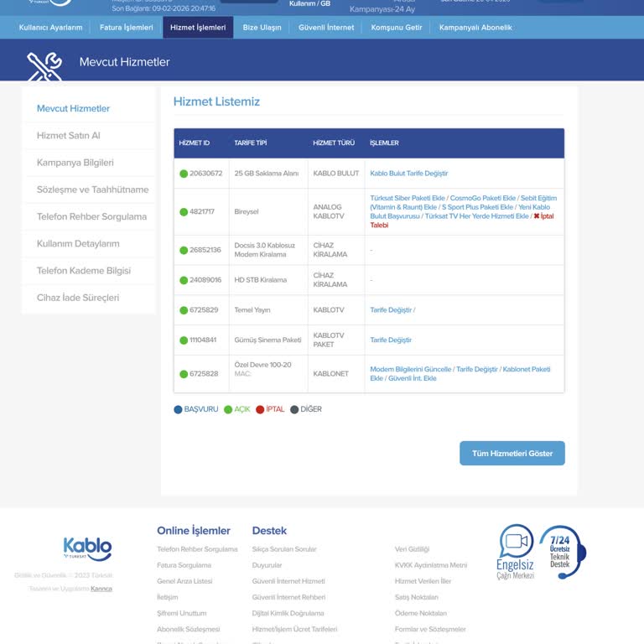Click TARİFE TİPİ column header
This screenshot has height=644, width=644.
click(251, 143)
